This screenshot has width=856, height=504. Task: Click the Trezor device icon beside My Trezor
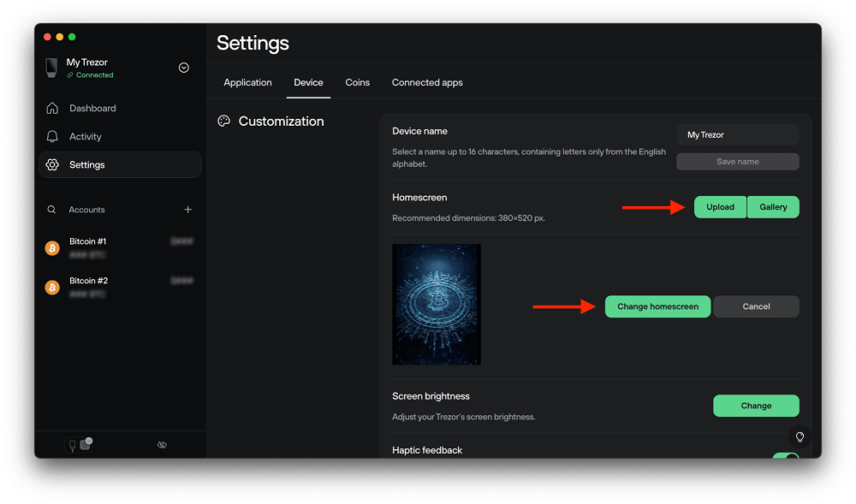pyautogui.click(x=51, y=68)
